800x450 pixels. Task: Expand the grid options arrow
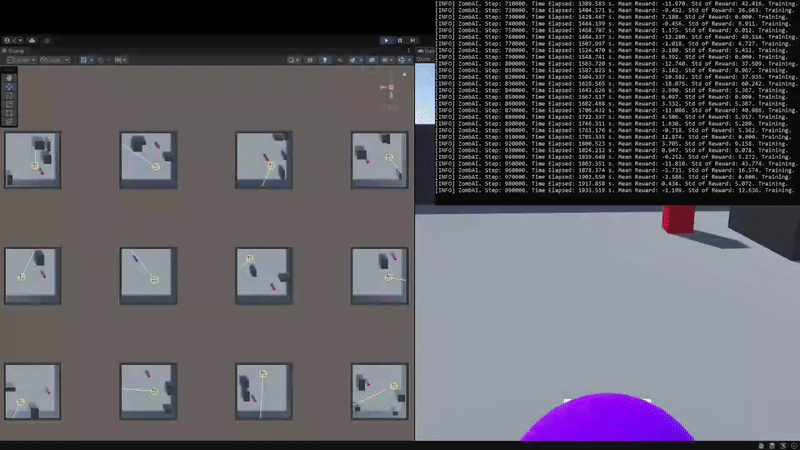point(91,60)
